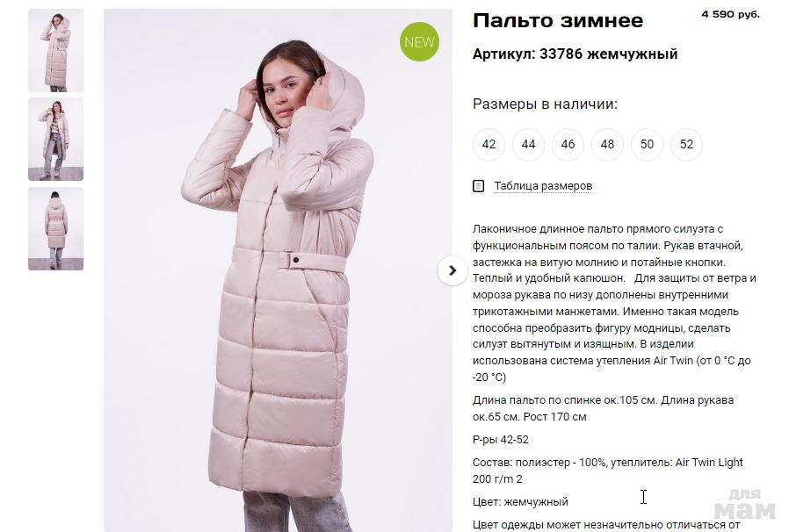Click the green NEW badge

point(419,42)
